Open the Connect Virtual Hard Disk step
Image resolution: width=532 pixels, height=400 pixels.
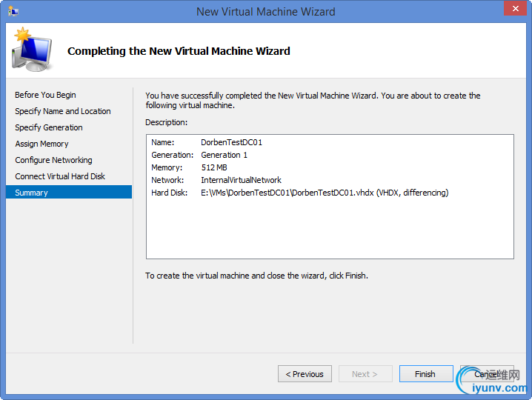coord(60,176)
